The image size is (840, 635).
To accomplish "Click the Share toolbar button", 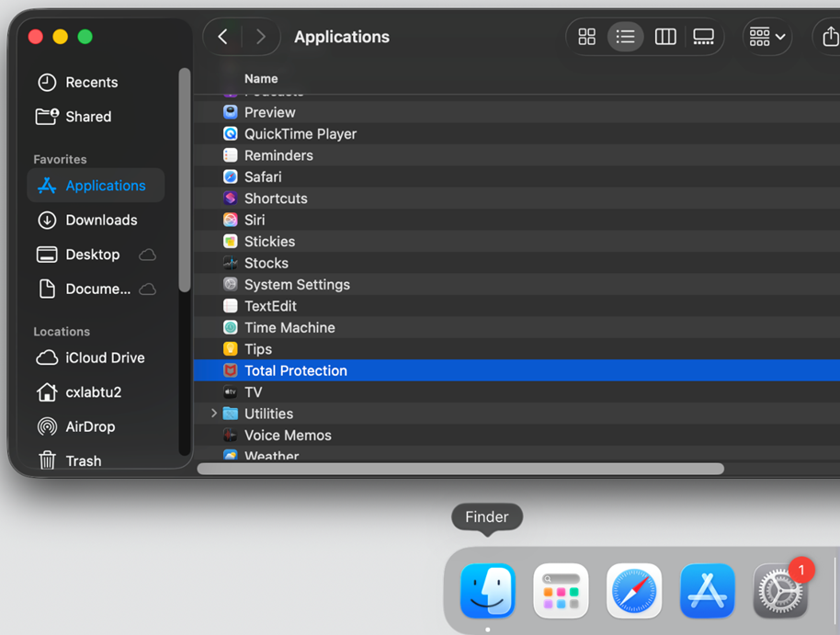I will [x=829, y=37].
